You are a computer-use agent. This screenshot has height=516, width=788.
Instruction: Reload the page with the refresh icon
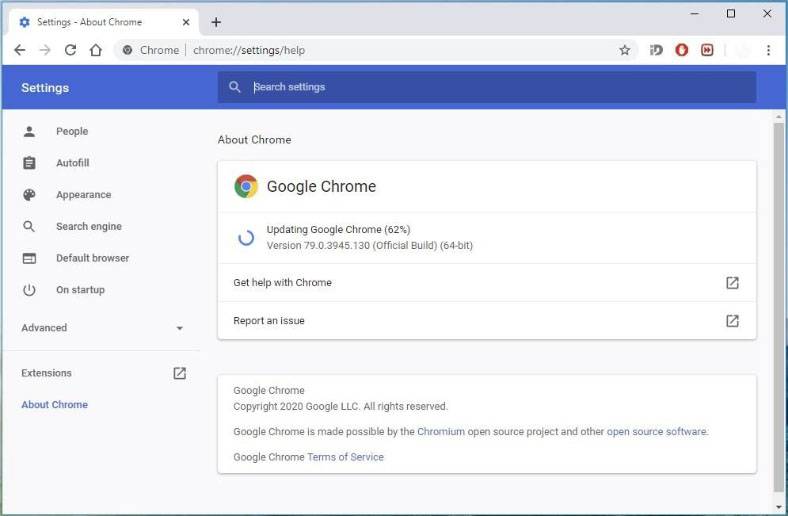click(70, 50)
